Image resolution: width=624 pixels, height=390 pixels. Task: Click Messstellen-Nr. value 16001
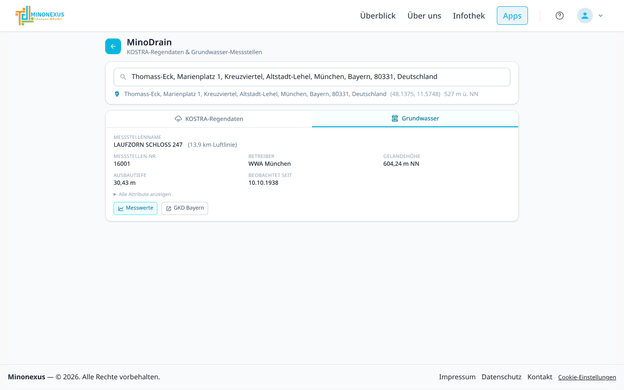pyautogui.click(x=122, y=164)
